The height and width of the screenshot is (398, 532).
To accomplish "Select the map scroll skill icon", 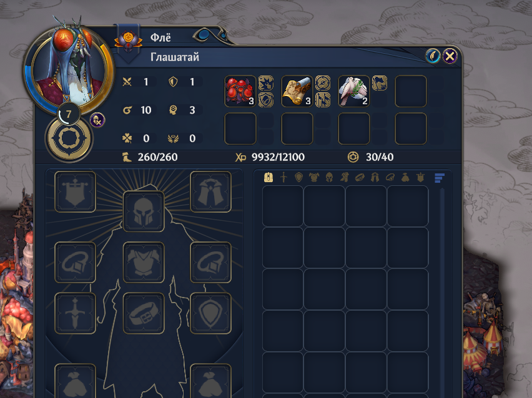I will coord(297,91).
